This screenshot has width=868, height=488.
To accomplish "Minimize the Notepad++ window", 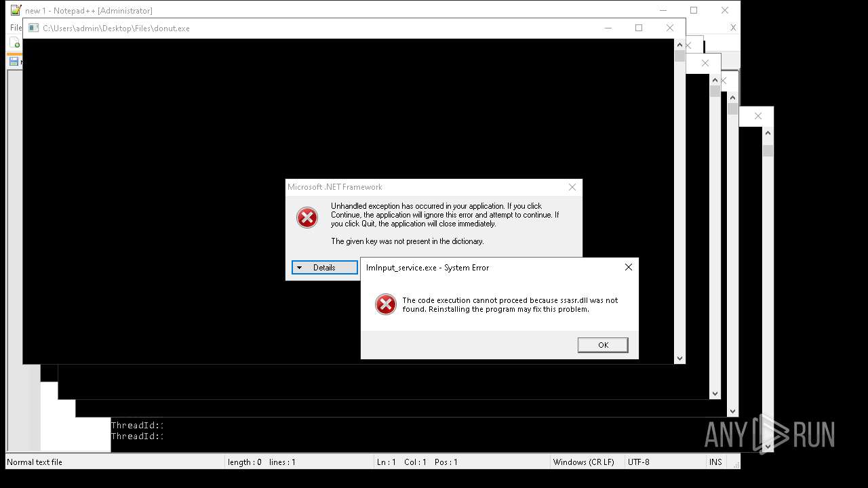I will [x=663, y=10].
